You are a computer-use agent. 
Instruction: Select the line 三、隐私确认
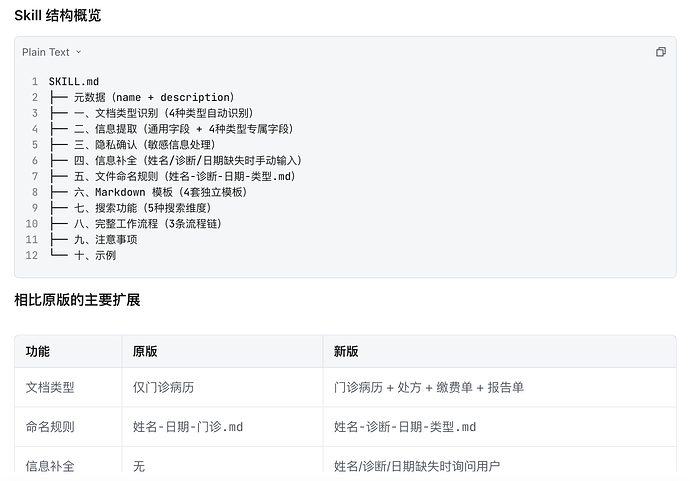(132, 145)
